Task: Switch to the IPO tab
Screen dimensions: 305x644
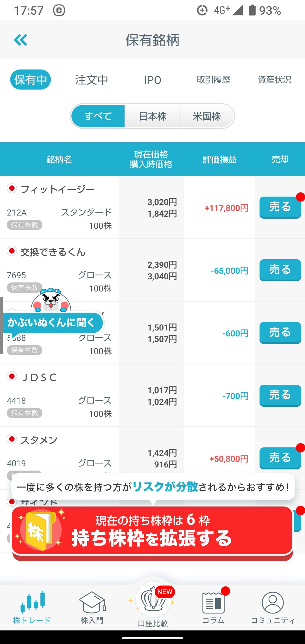Action: (152, 80)
